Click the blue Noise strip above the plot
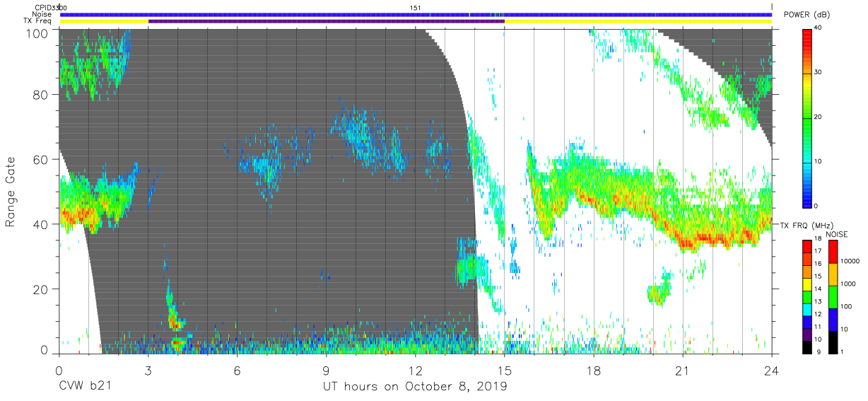 (x=416, y=14)
